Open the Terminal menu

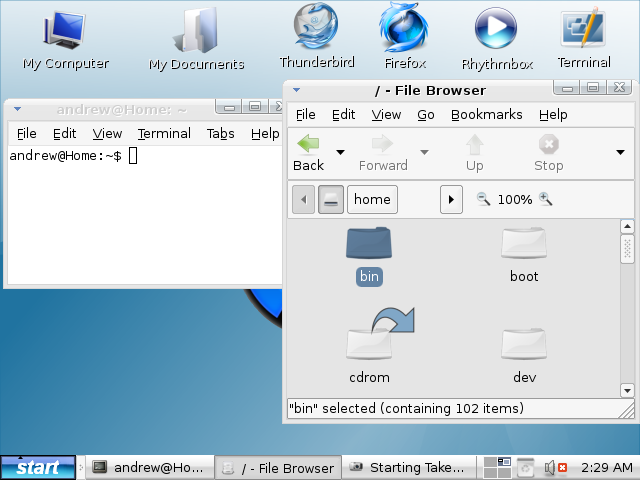[x=164, y=133]
